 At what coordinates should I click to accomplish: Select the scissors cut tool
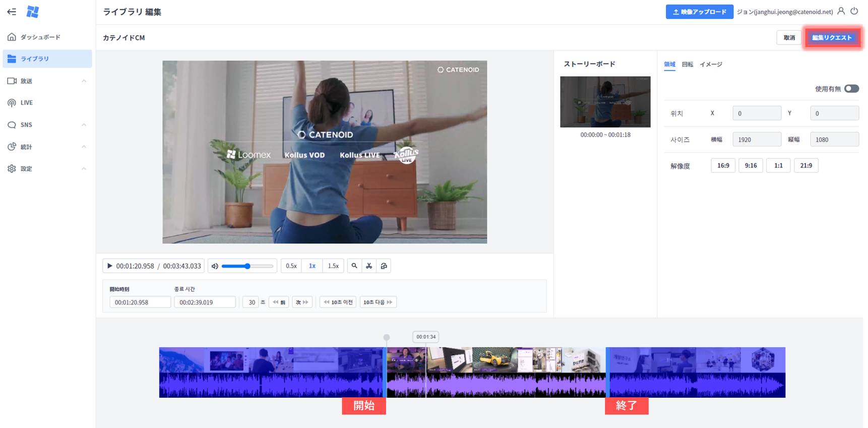(x=369, y=266)
